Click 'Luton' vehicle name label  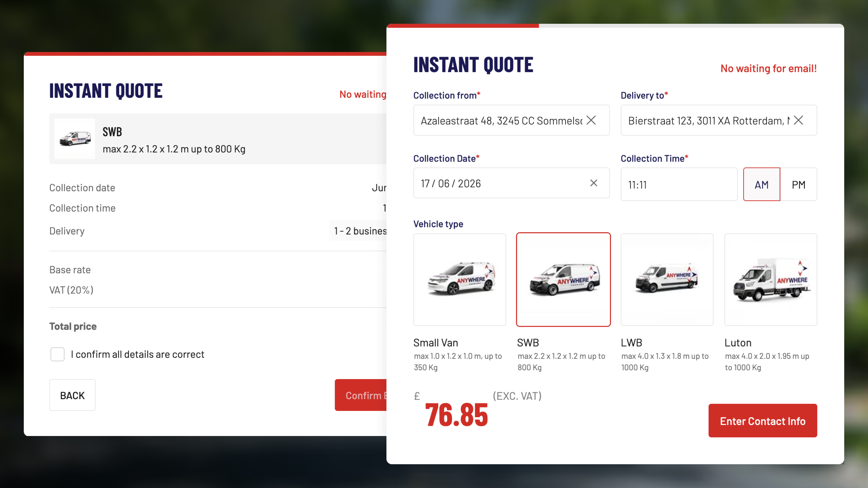[x=738, y=343]
